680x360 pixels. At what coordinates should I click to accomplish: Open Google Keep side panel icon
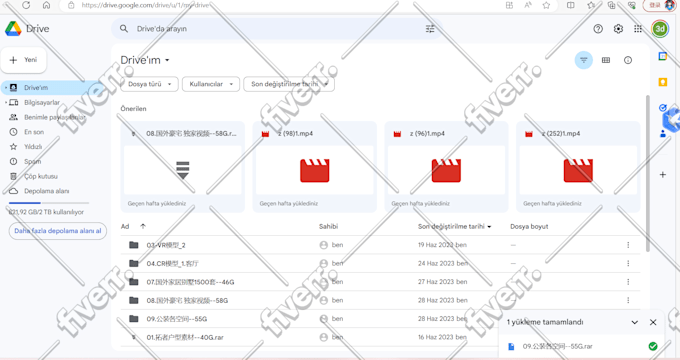point(663,82)
